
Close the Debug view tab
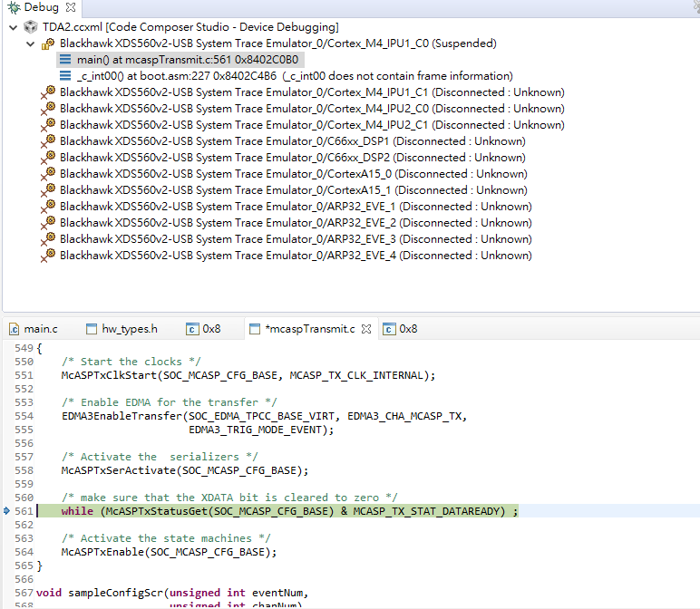pos(71,7)
